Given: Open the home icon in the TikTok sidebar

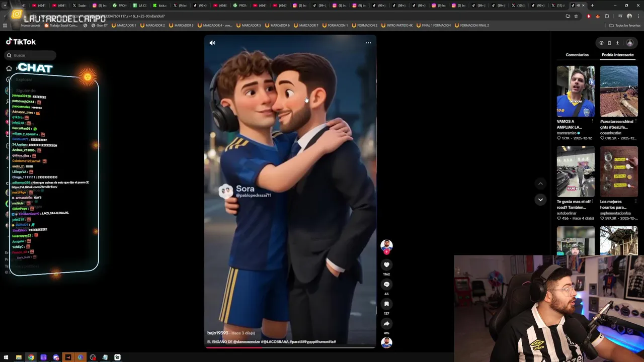Looking at the screenshot, I should point(9,68).
